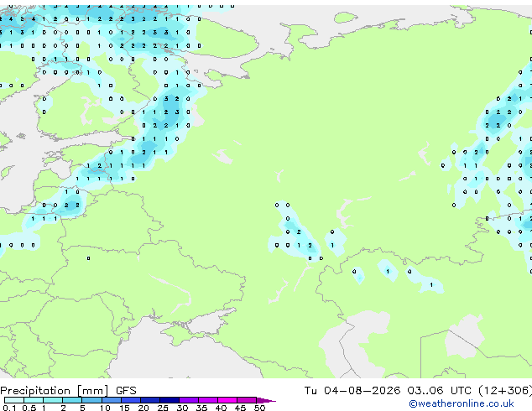Click the "25" legend scale label

coord(163,408)
